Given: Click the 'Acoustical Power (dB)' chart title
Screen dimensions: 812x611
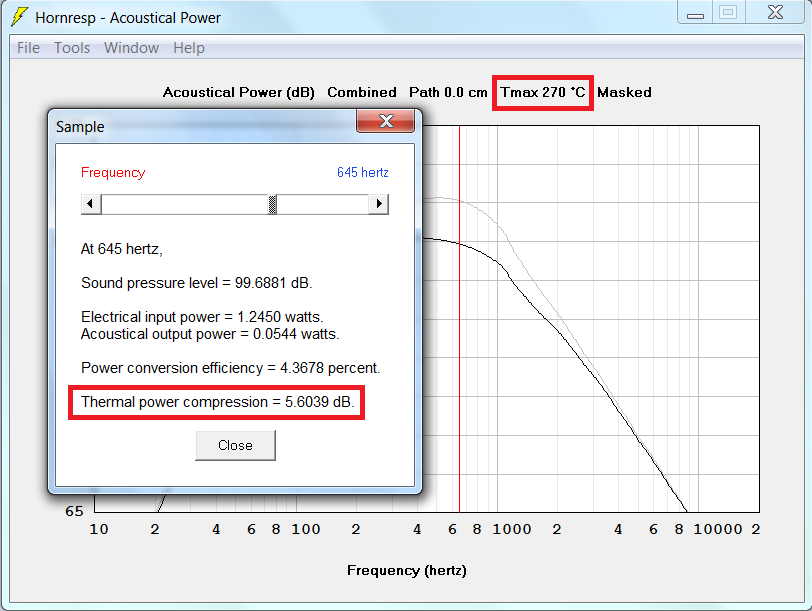Looking at the screenshot, I should coord(239,92).
